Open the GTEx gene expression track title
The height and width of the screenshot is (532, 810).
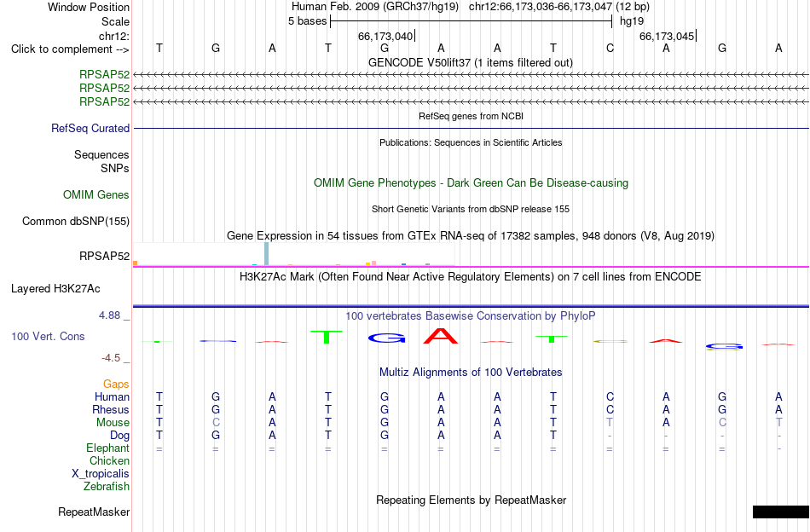(x=471, y=235)
